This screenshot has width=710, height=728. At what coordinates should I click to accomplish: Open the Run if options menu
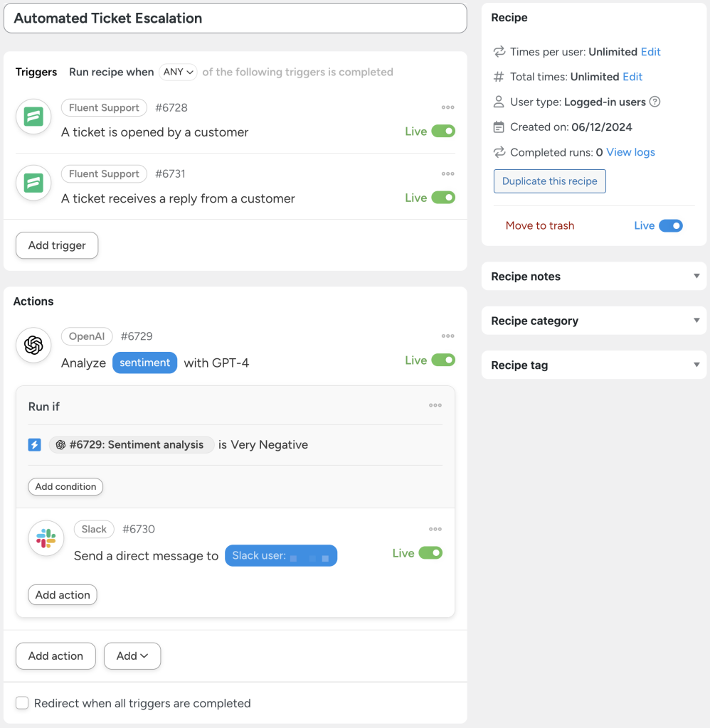click(x=435, y=405)
